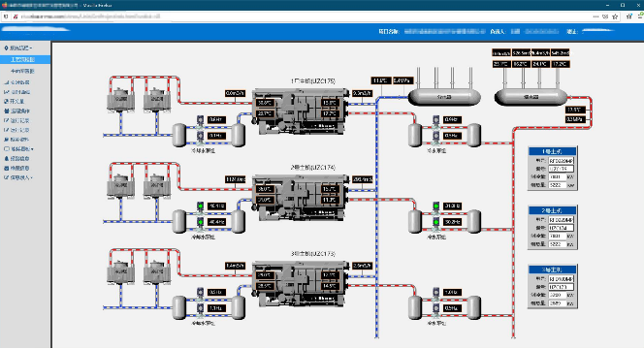Viewport: 644px width, 349px height.
Task: Collapse the top sidebar section with the location pin icon
Action: click(18, 48)
